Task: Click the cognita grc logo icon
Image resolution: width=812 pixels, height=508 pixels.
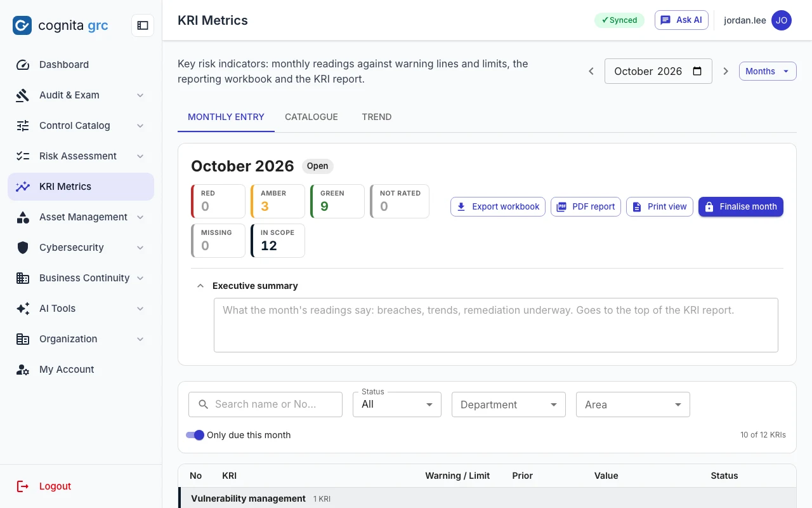Action: coord(22,25)
